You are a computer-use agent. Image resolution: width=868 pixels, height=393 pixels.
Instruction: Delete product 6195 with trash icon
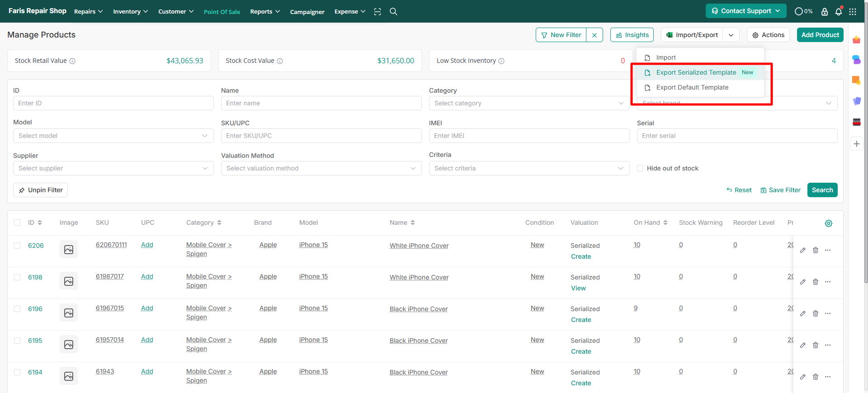(816, 345)
